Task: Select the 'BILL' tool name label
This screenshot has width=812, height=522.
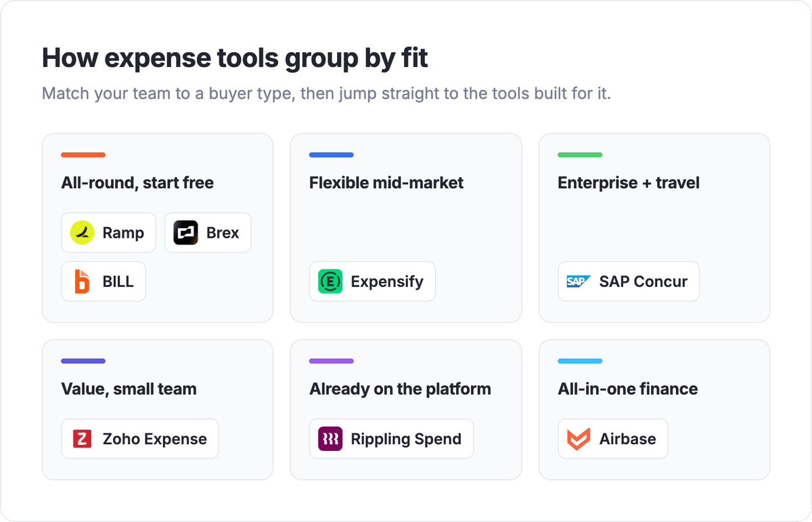Action: [118, 282]
